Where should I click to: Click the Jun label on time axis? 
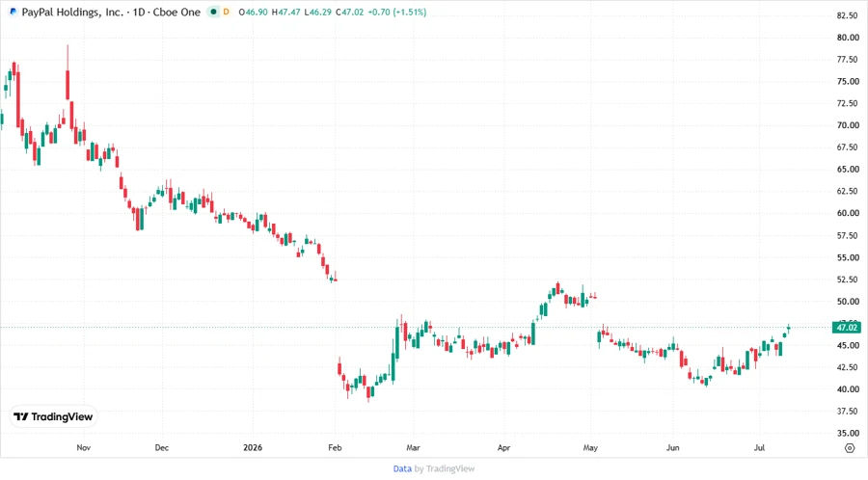672,447
